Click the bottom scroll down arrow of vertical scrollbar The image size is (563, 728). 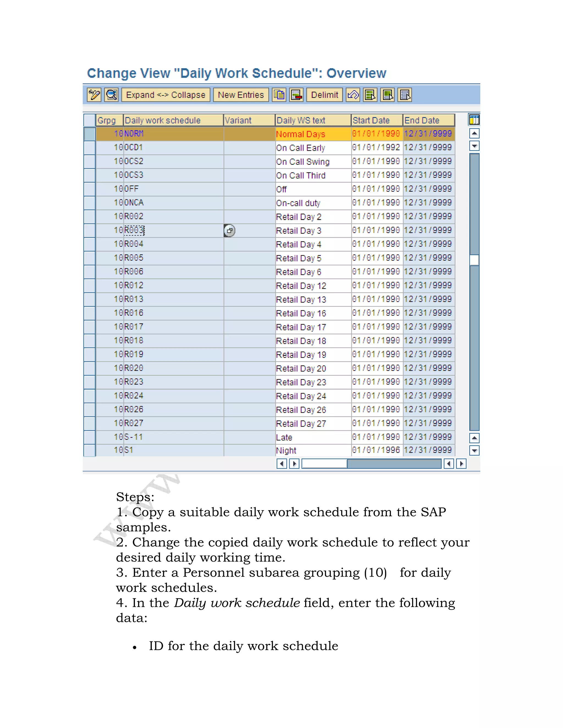click(x=474, y=451)
